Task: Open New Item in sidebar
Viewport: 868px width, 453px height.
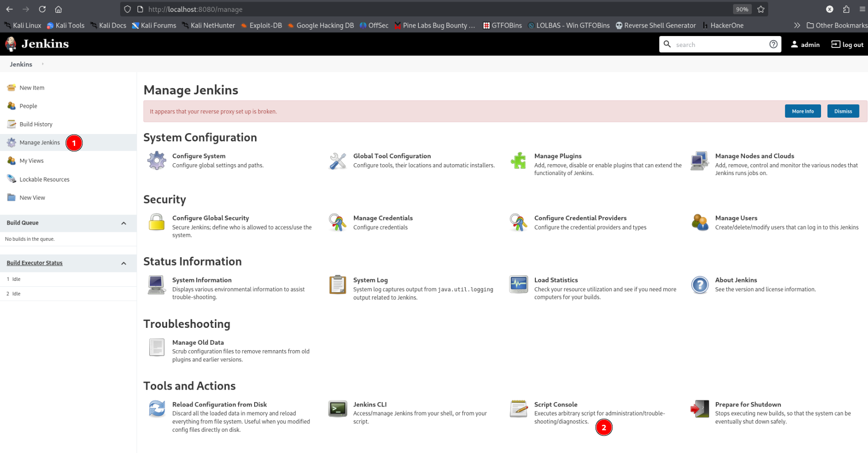Action: [x=32, y=88]
